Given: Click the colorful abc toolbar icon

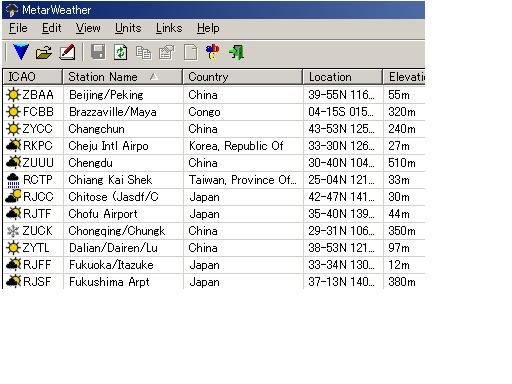Looking at the screenshot, I should coord(213,52).
